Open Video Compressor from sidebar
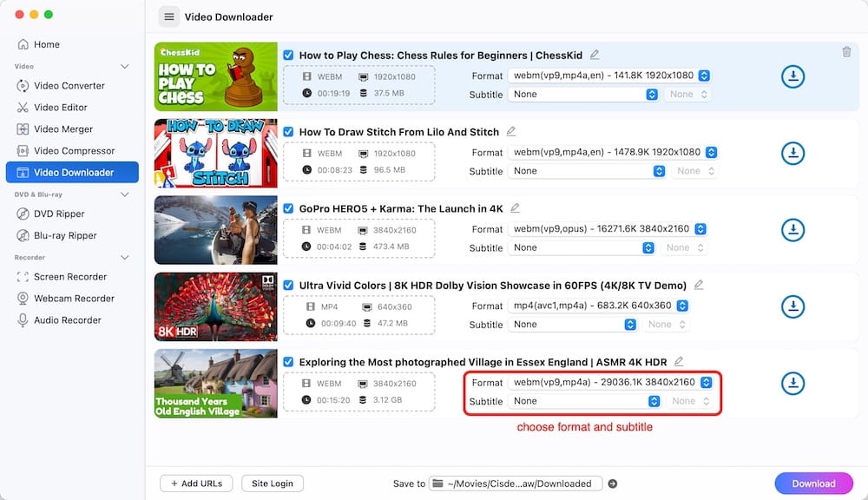This screenshot has height=500, width=868. pyautogui.click(x=72, y=151)
